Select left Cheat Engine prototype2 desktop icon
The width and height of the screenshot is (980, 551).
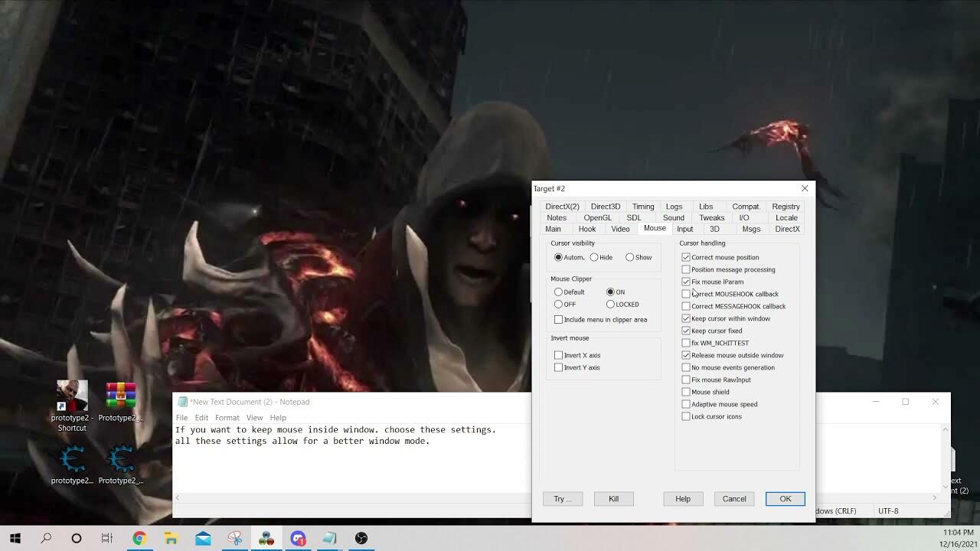(x=72, y=465)
